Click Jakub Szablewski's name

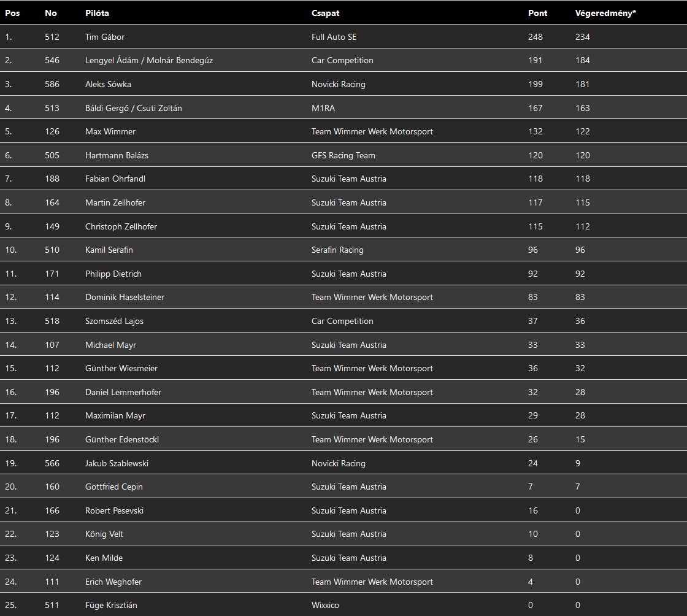coord(117,463)
